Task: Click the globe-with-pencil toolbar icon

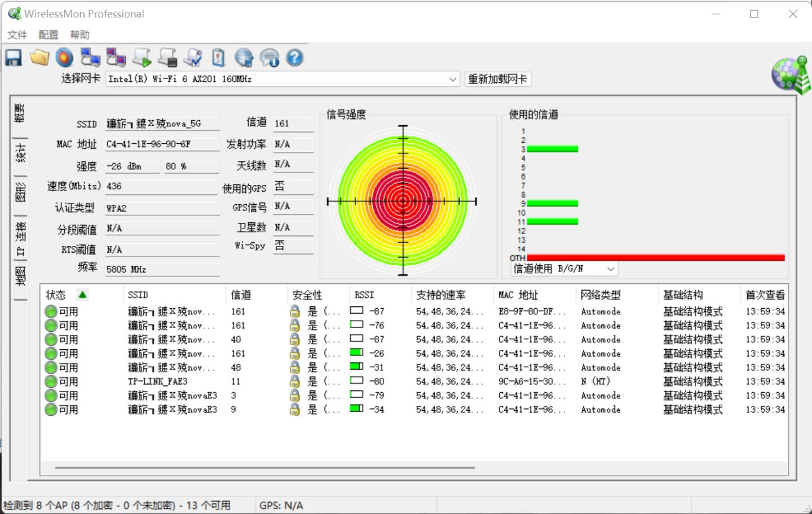Action: coord(244,58)
